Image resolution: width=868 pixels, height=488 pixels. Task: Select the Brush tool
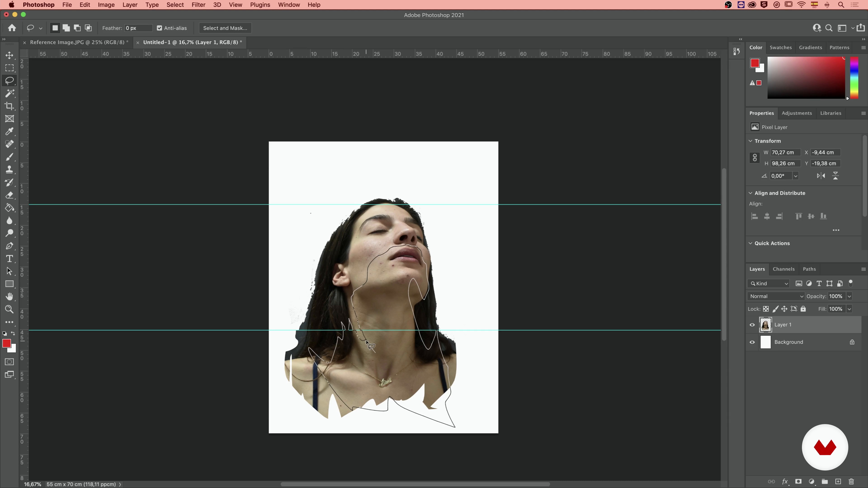coord(9,157)
